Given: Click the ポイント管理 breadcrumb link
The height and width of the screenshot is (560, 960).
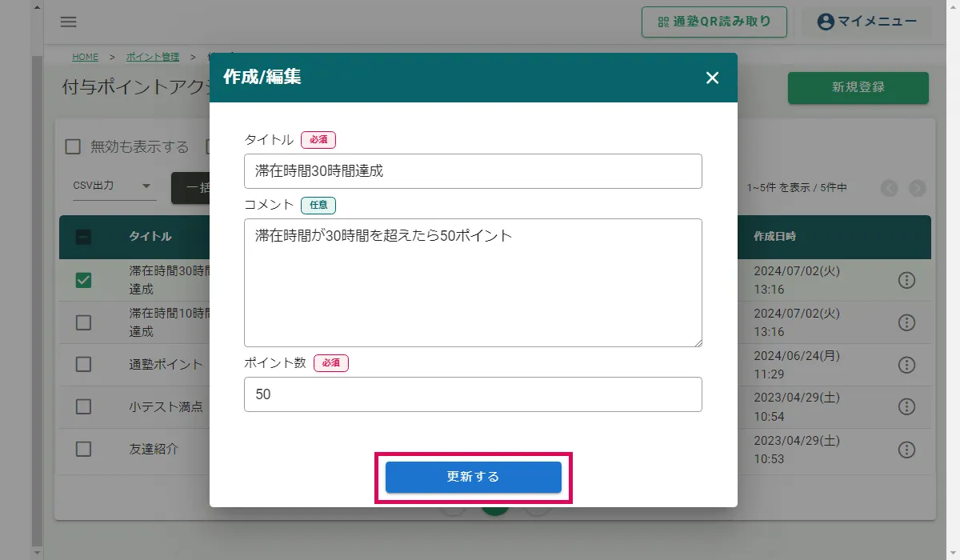Looking at the screenshot, I should pyautogui.click(x=153, y=57).
